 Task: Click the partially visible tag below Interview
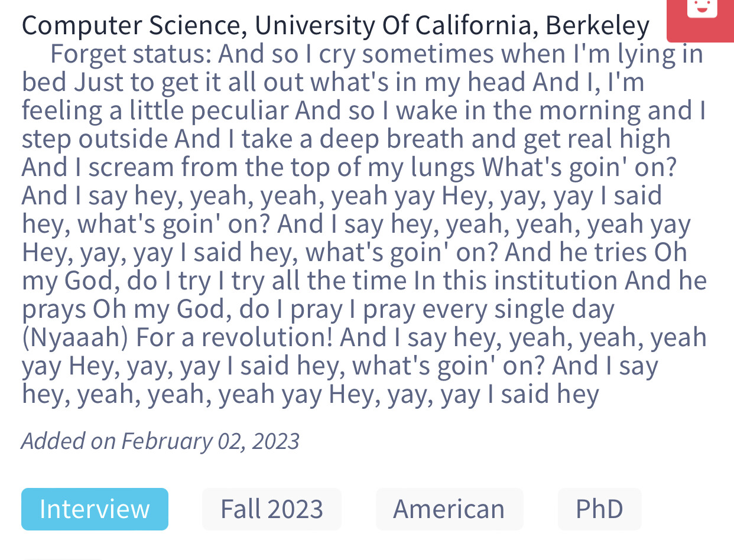pyautogui.click(x=62, y=558)
